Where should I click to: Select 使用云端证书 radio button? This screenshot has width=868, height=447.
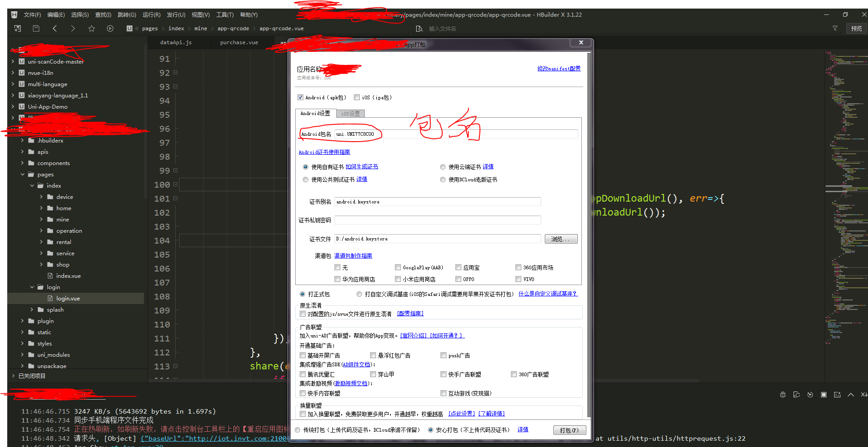(443, 166)
